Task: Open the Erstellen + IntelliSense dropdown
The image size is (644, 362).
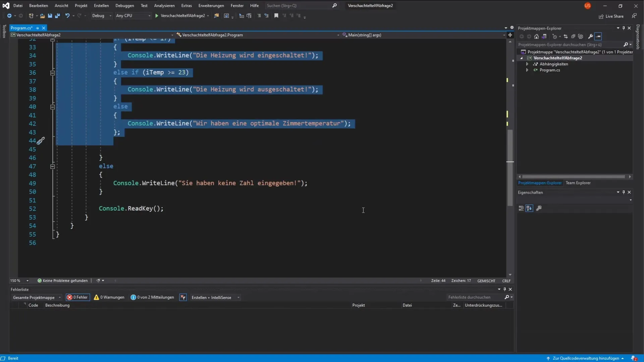Action: (x=215, y=297)
